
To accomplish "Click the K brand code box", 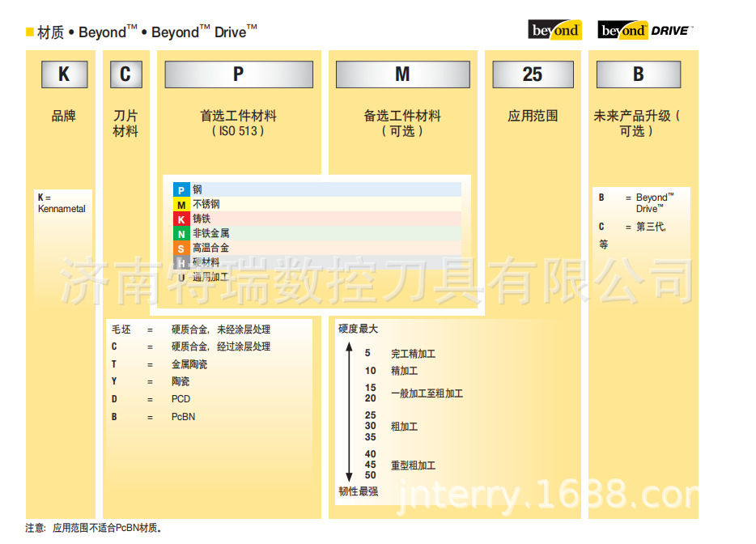I will point(64,74).
